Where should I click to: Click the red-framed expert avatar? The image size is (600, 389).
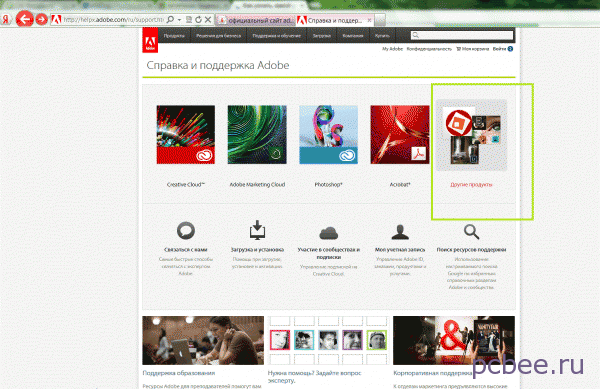280,340
